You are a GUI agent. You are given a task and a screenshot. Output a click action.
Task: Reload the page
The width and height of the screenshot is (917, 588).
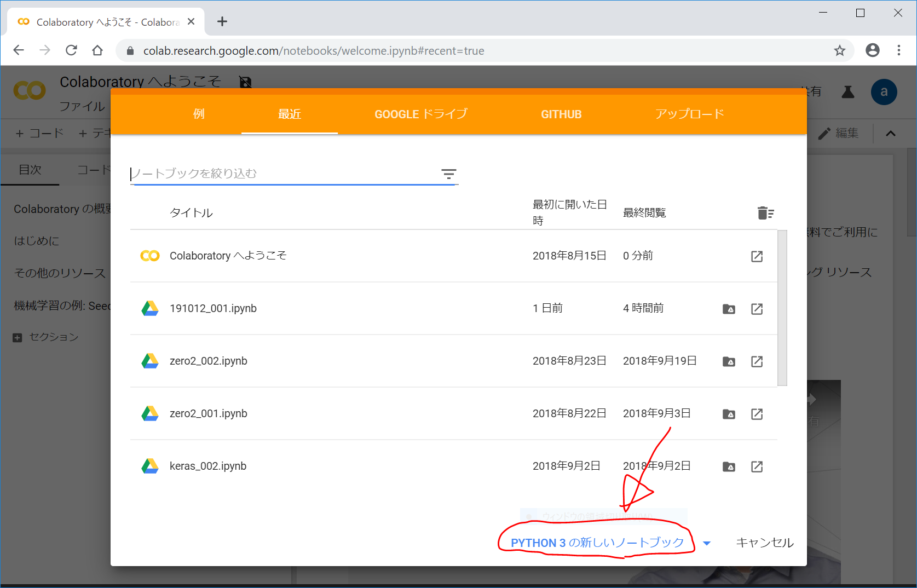[71, 50]
